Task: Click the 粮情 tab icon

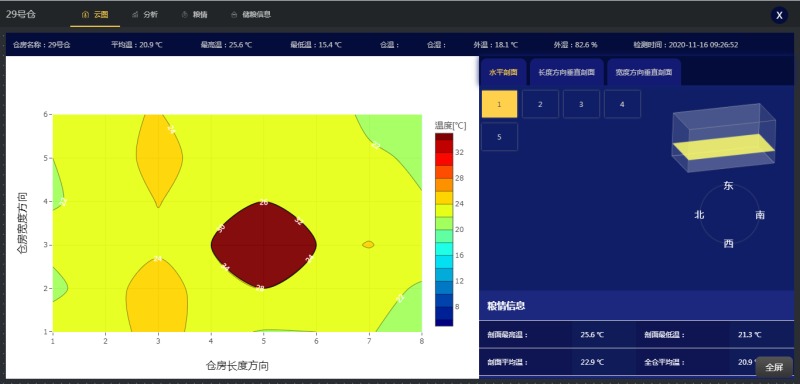Action: pos(185,15)
